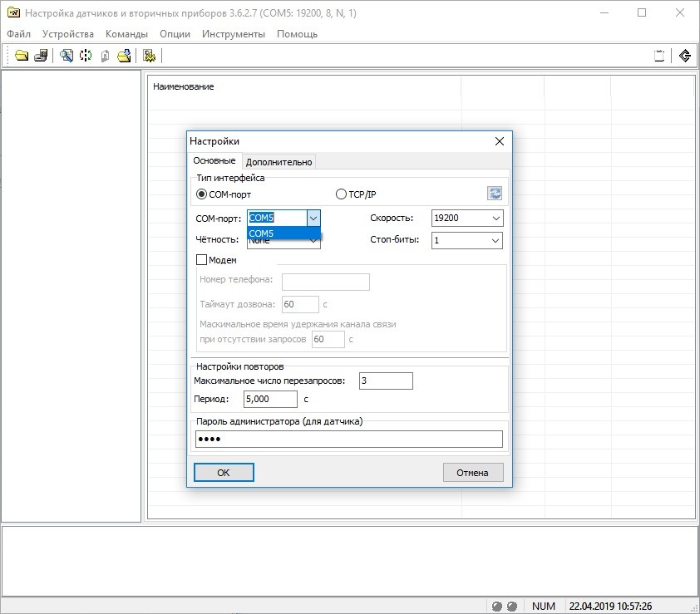The image size is (700, 614).
Task: Select the COM-порт radio button
Action: point(202,194)
